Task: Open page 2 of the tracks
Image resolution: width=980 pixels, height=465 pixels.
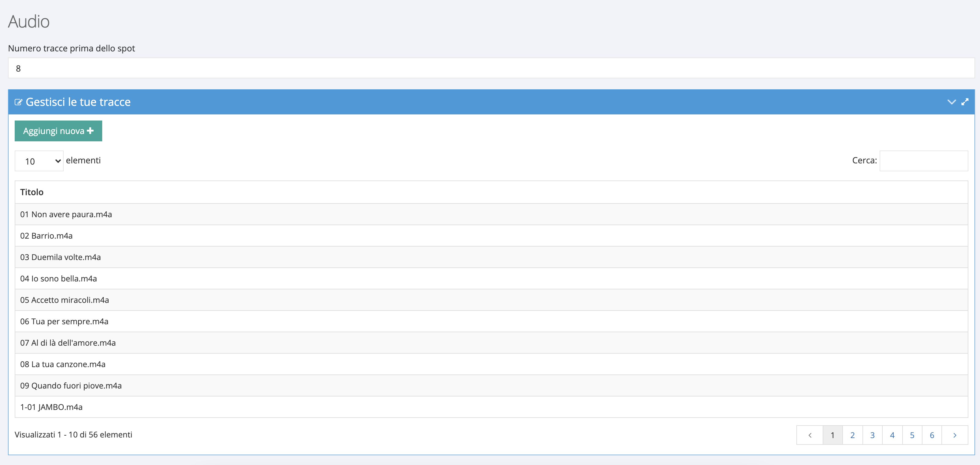Action: pos(853,435)
